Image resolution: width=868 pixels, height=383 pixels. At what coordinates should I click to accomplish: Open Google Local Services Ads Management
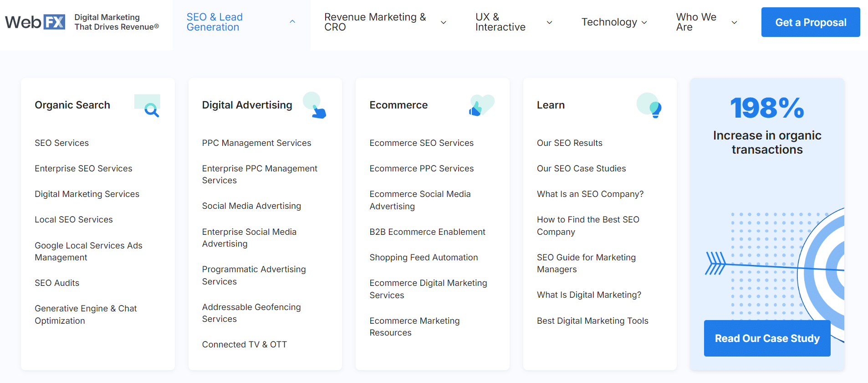click(88, 251)
